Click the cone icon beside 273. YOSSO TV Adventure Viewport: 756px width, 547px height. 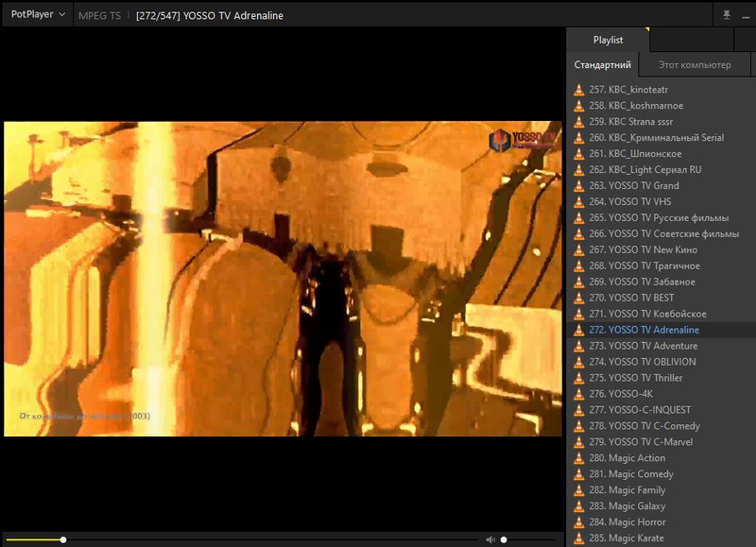(x=578, y=346)
